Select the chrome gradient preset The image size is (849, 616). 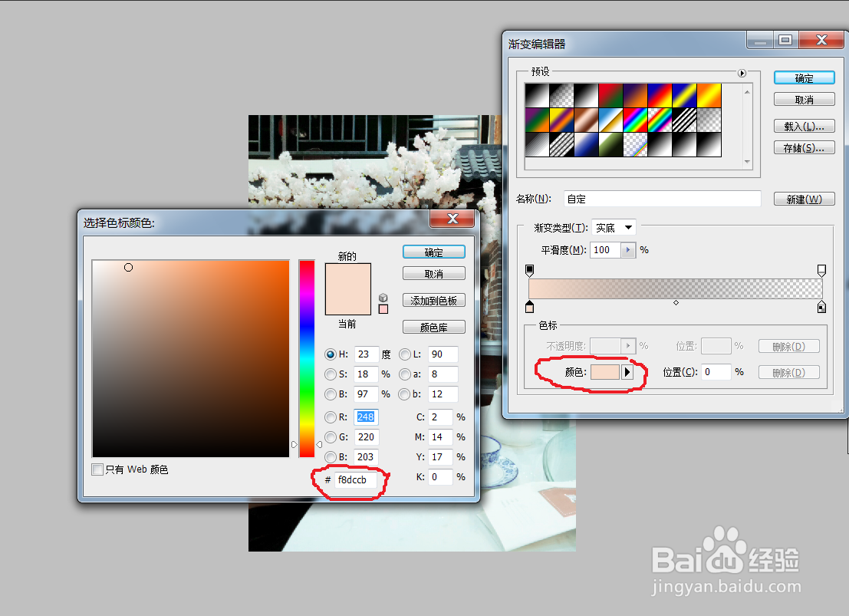610,120
